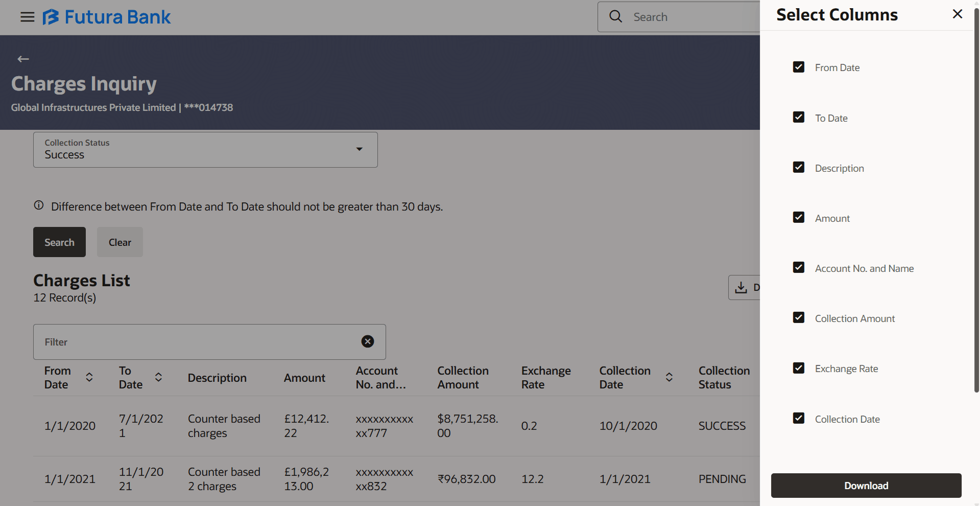The height and width of the screenshot is (506, 980).
Task: Click the collection amount ₹96,832.00
Action: point(466,479)
